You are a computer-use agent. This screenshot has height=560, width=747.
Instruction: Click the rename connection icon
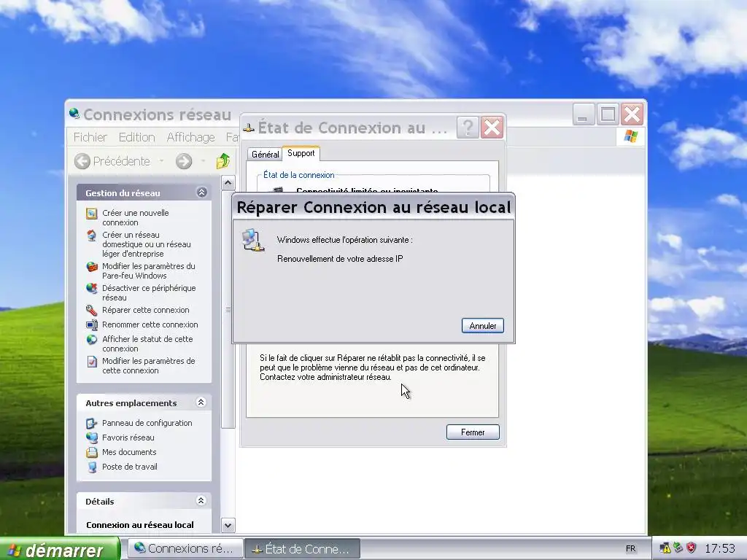(91, 324)
